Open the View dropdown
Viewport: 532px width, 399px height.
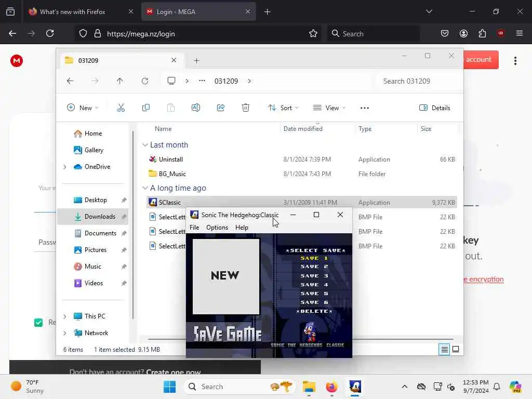click(329, 108)
